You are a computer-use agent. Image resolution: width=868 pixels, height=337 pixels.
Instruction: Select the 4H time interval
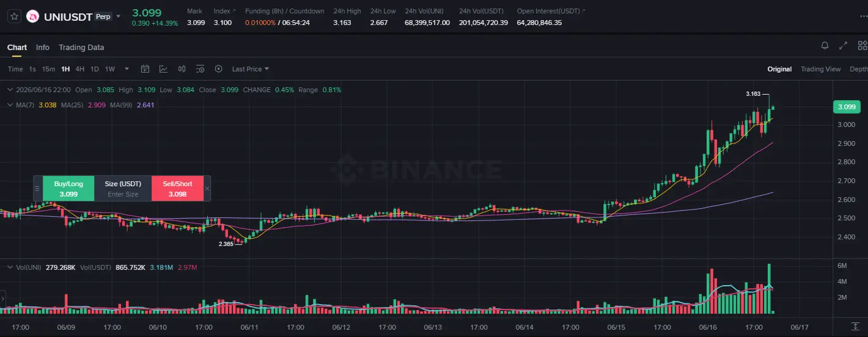tap(80, 69)
